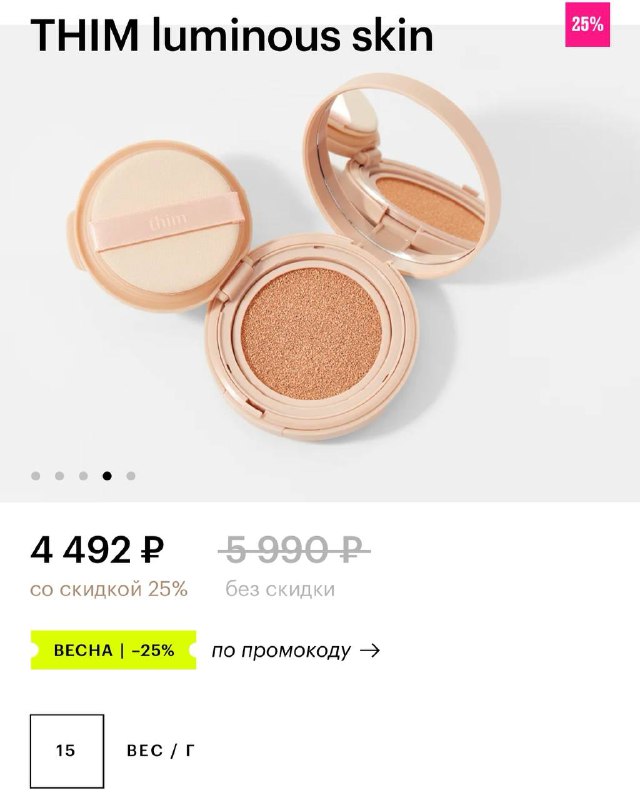The width and height of the screenshot is (640, 800).
Task: Jump to the fifth carousel dot
Action: [x=131, y=476]
